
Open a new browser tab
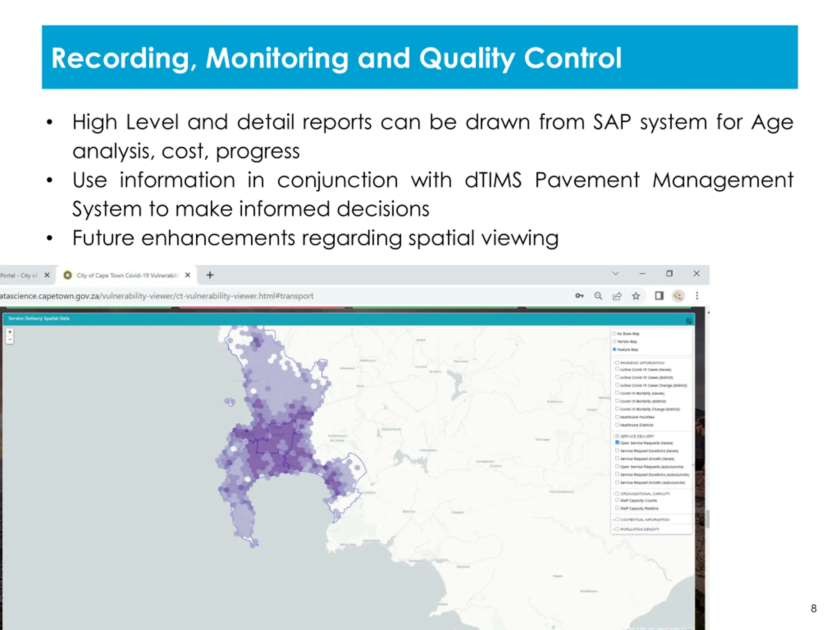[x=210, y=275]
